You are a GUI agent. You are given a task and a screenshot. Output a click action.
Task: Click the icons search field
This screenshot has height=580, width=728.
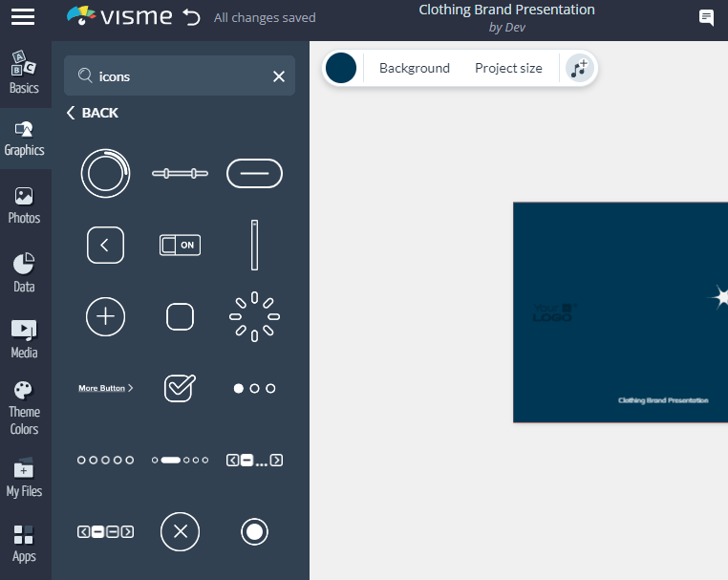click(180, 75)
